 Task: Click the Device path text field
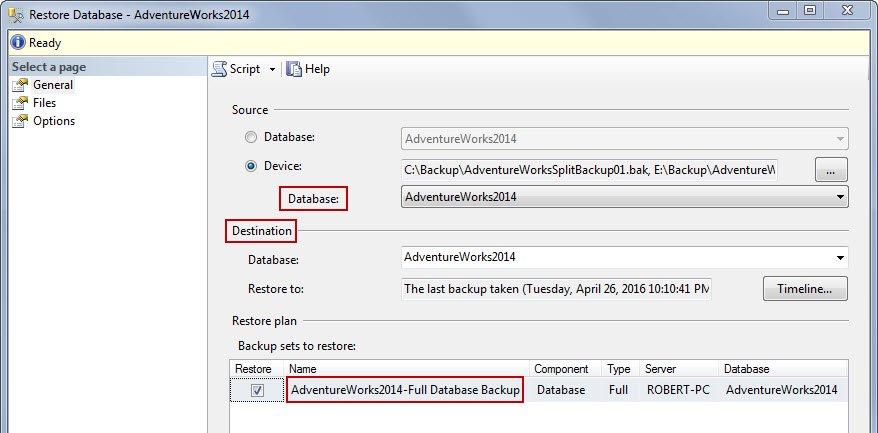coord(589,169)
